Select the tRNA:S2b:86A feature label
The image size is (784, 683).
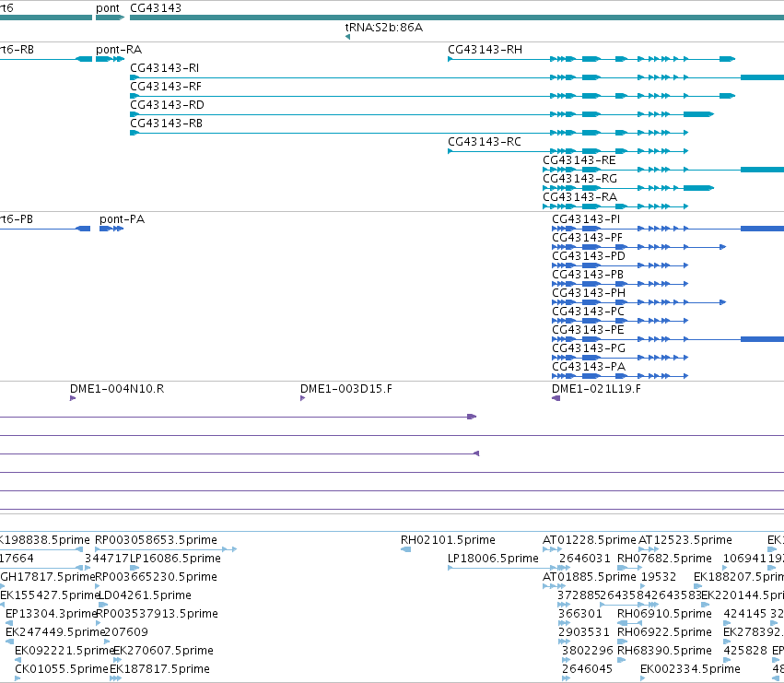click(384, 28)
